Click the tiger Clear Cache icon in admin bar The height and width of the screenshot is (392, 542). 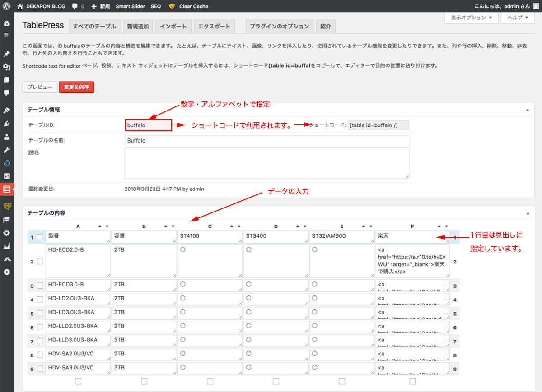tap(172, 6)
